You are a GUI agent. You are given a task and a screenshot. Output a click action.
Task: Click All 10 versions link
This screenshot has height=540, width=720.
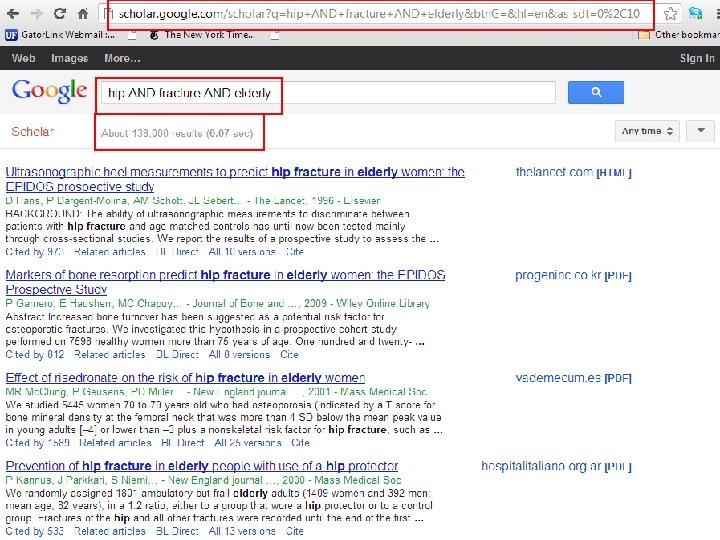tap(242, 252)
